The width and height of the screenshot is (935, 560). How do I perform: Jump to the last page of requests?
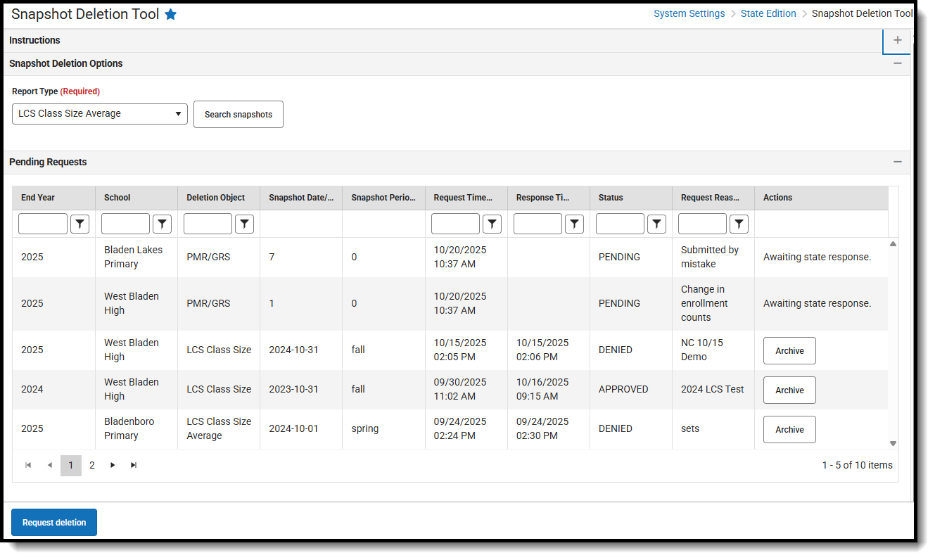134,465
